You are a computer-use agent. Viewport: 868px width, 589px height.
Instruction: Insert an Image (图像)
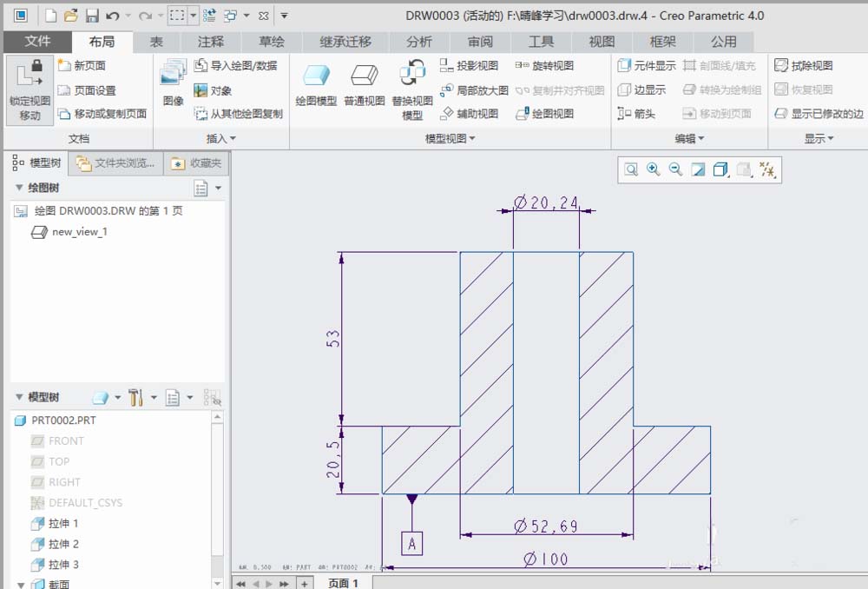[x=173, y=83]
